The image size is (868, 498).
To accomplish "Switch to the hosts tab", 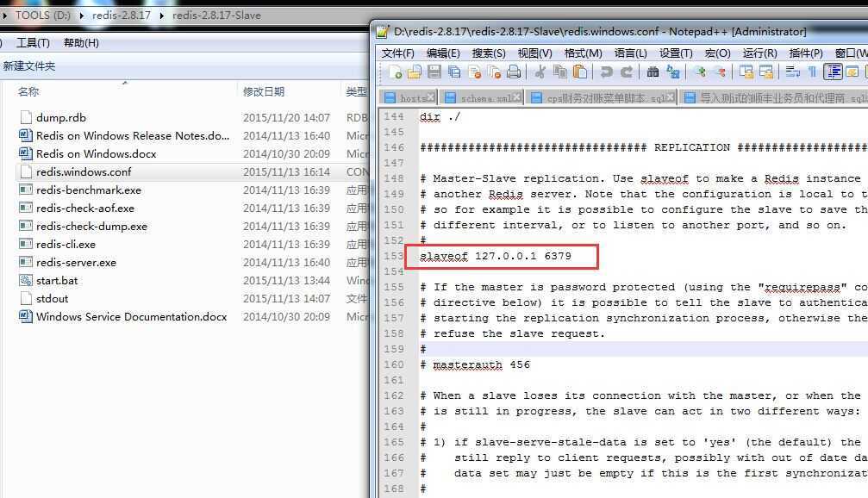I will click(x=408, y=98).
